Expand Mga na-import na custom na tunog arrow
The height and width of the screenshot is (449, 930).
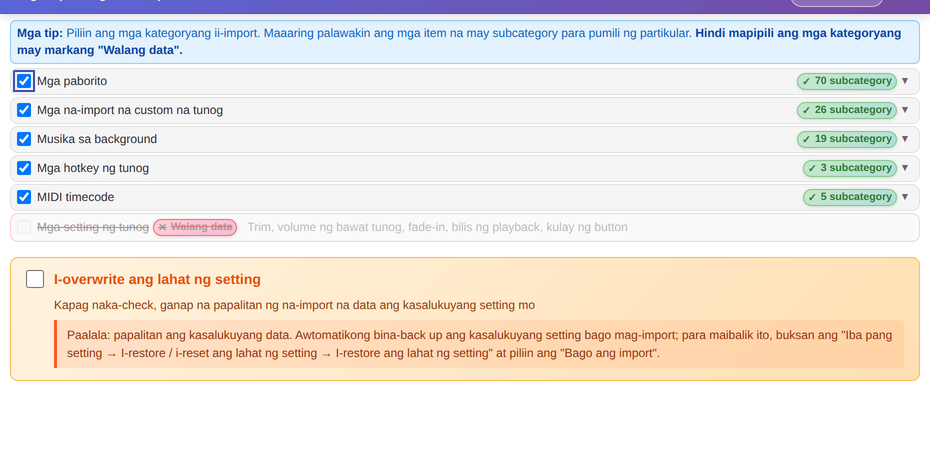[904, 110]
